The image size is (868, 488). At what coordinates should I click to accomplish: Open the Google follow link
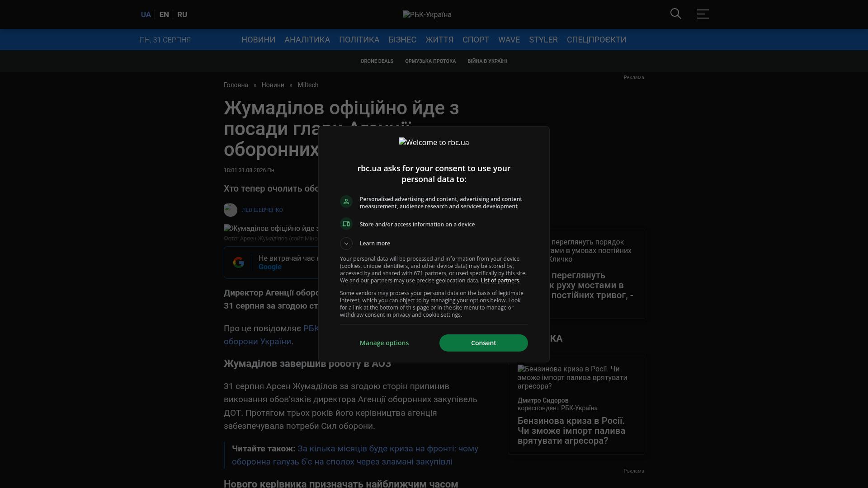coord(270,267)
